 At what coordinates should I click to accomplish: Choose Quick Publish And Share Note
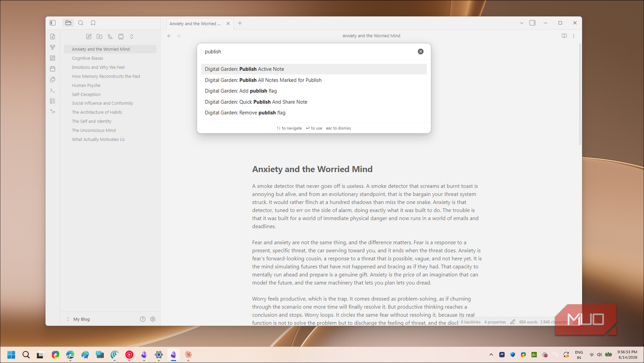tap(314, 102)
